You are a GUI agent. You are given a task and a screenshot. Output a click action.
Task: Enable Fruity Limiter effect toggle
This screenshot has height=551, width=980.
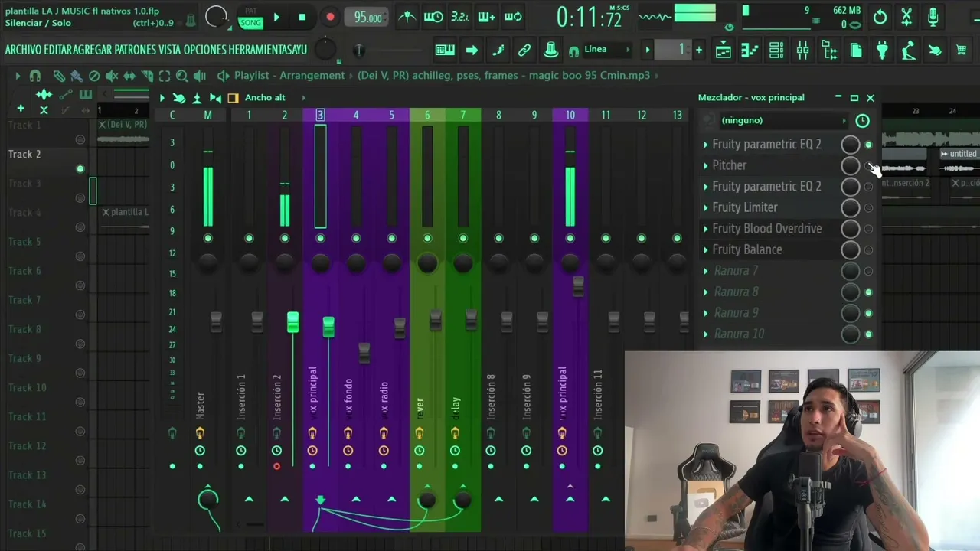click(868, 207)
